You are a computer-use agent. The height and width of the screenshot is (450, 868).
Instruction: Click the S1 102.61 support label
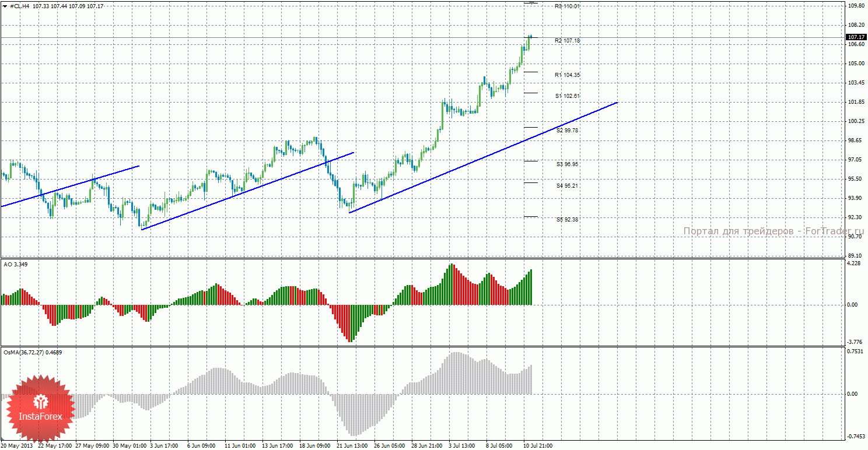(x=567, y=96)
